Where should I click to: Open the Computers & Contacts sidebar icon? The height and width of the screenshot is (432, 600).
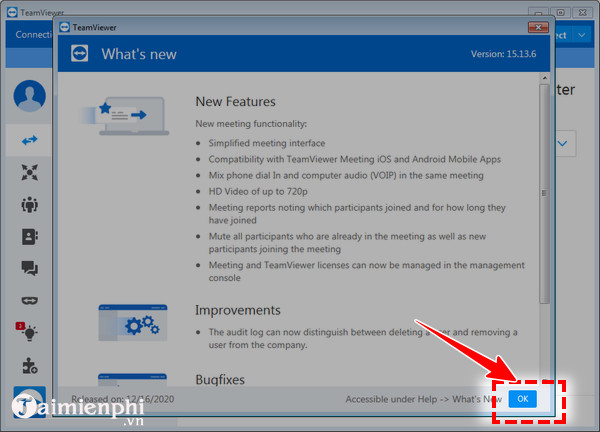pos(29,236)
